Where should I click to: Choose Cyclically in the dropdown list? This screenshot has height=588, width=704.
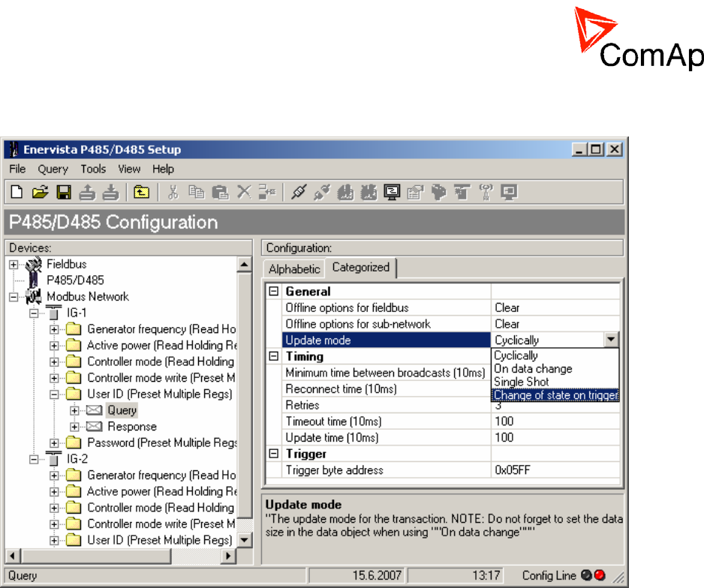pos(555,355)
